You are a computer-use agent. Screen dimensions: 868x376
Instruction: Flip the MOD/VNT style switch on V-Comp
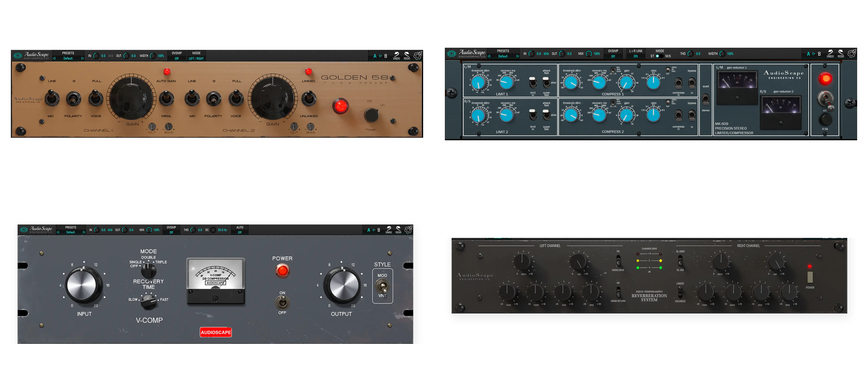click(x=382, y=286)
